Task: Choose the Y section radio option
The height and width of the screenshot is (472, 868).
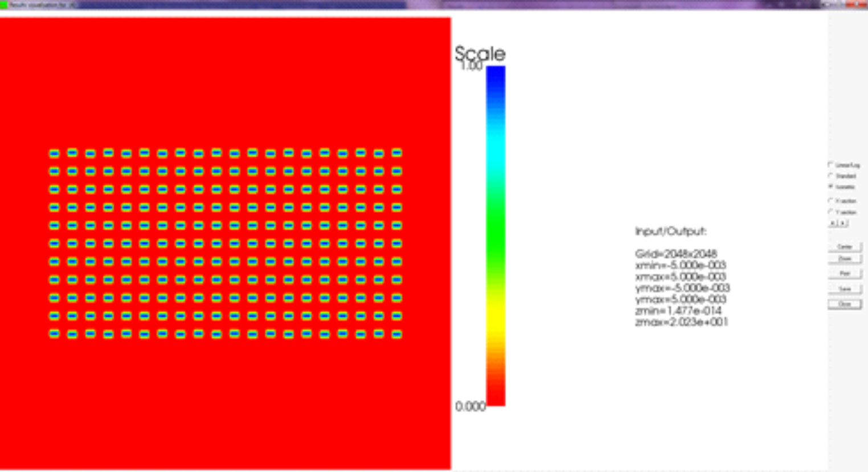Action: click(831, 211)
